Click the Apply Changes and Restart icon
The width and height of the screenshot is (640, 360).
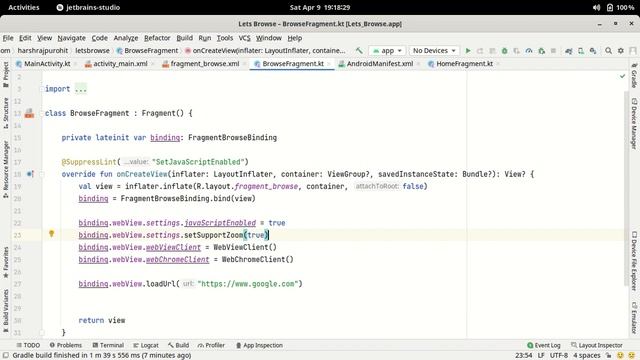480,51
